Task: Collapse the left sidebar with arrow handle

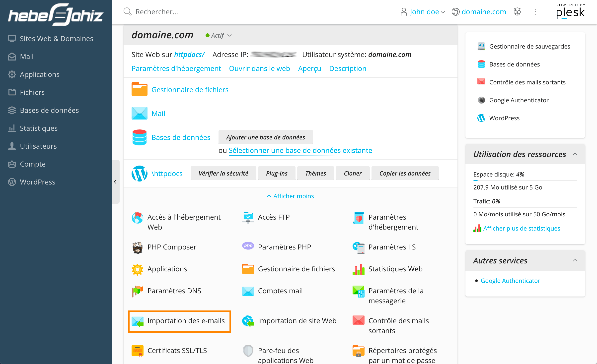Action: (115, 182)
